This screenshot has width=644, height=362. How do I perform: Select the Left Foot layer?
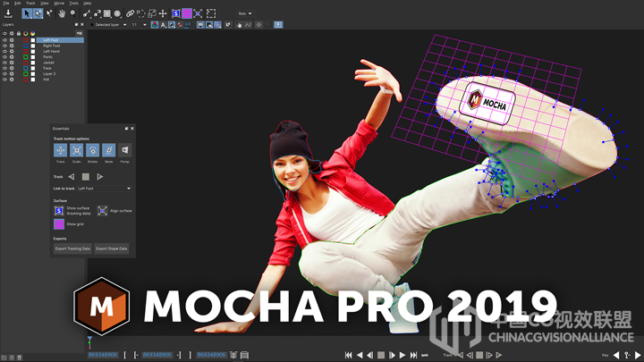(x=60, y=40)
